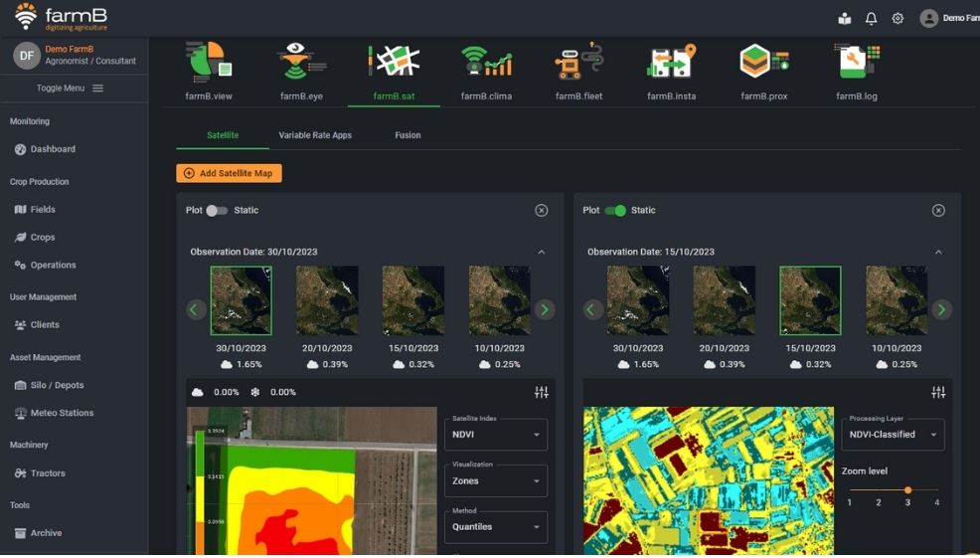The image size is (980, 558).
Task: Open Silo / Depots in sidebar
Action: click(x=49, y=385)
